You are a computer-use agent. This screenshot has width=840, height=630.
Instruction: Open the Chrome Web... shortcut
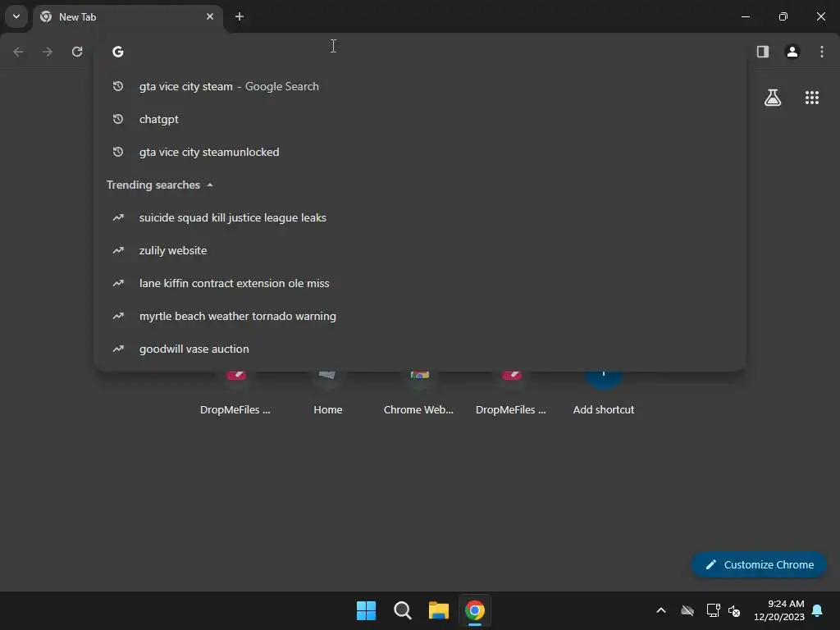point(419,395)
